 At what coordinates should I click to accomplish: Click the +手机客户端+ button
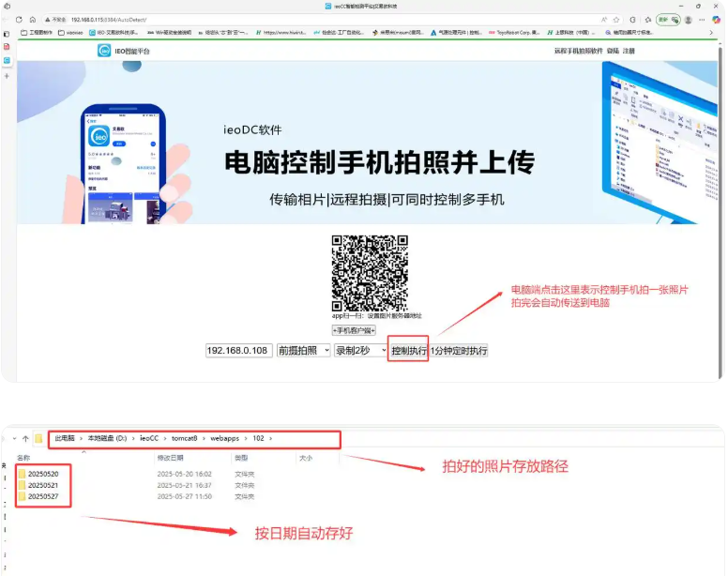(x=354, y=330)
